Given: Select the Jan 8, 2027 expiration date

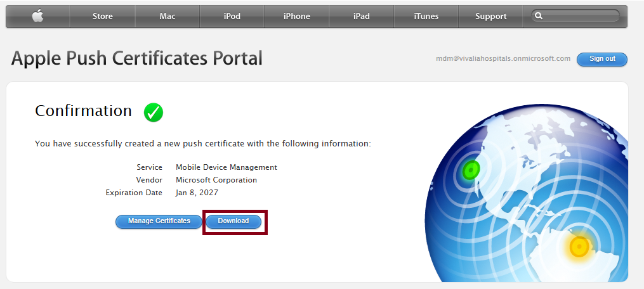Looking at the screenshot, I should (x=197, y=193).
